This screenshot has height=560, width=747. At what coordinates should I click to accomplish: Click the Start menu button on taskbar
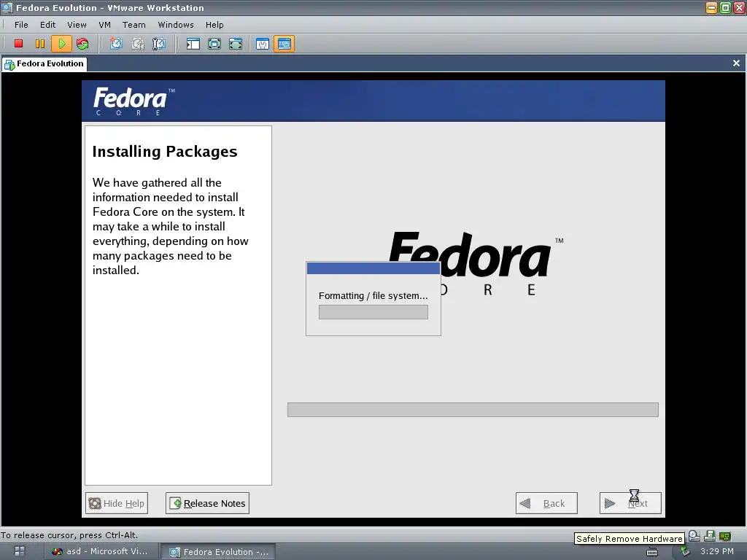[20, 551]
